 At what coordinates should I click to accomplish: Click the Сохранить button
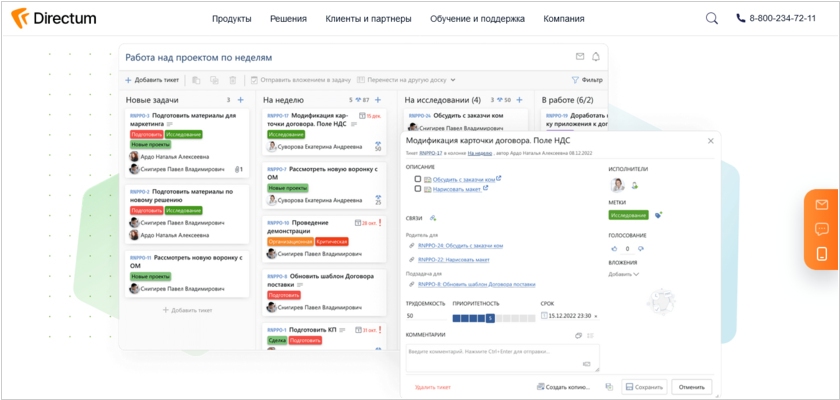point(644,387)
